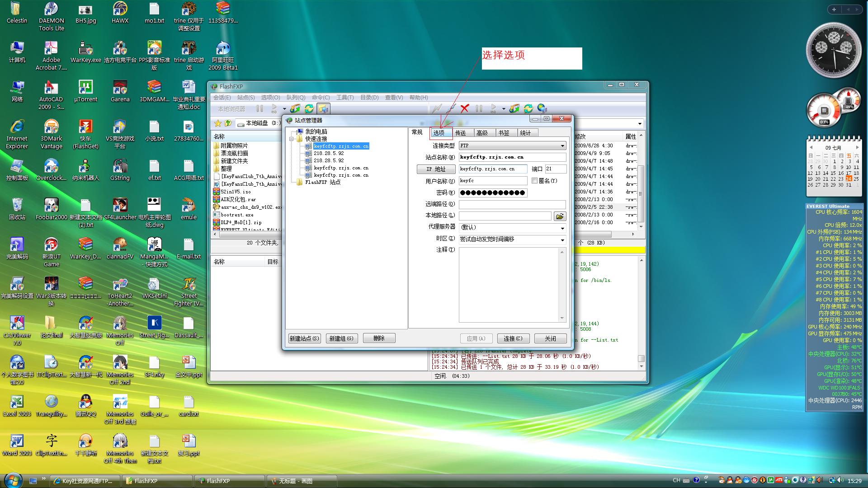Click the remote file list vertical scrollbar
Screen dimensions: 868x488
[x=641, y=181]
